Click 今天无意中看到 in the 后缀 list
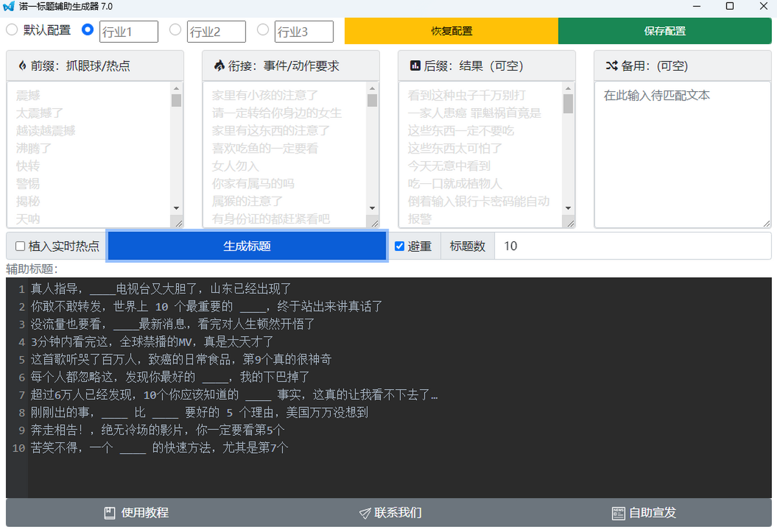Viewport: 777px width, 532px height. pyautogui.click(x=449, y=166)
